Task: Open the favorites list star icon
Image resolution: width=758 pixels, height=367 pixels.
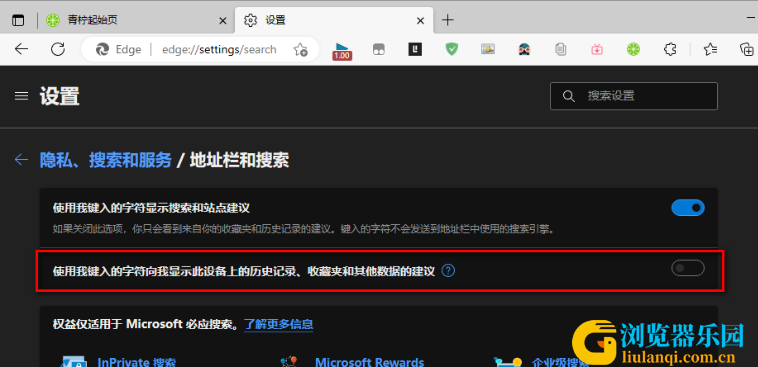Action: (710, 49)
